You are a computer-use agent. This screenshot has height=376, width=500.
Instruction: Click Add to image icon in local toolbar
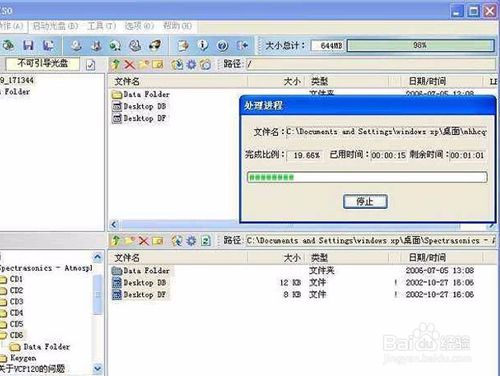[177, 240]
